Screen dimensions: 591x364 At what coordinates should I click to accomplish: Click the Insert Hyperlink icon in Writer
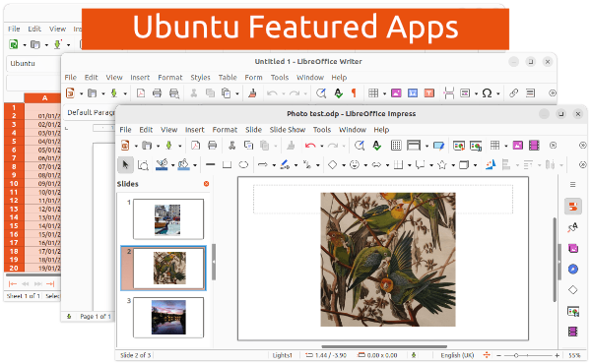pyautogui.click(x=514, y=93)
